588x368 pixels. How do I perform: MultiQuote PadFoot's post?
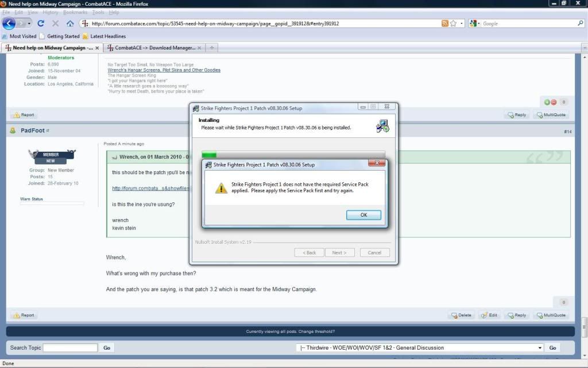[x=551, y=315]
